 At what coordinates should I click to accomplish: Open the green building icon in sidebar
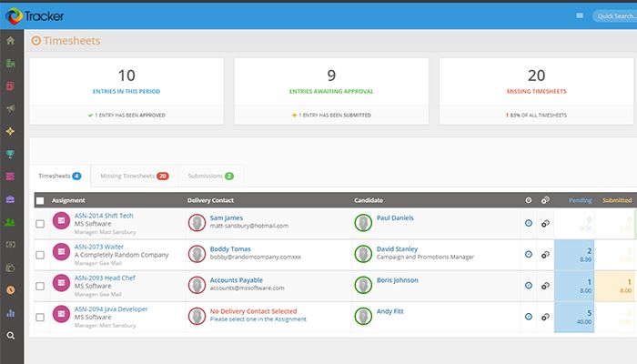[11, 64]
